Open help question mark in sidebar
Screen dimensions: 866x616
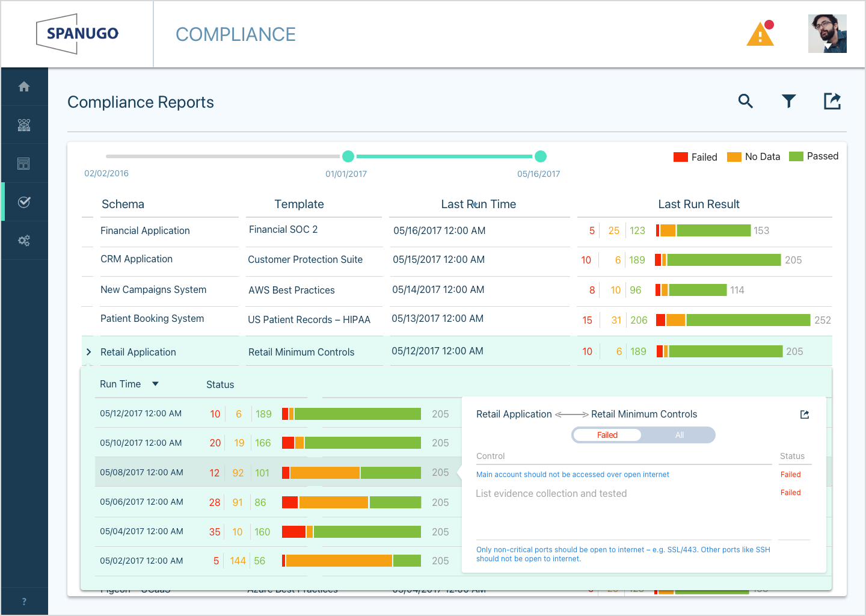click(x=24, y=602)
